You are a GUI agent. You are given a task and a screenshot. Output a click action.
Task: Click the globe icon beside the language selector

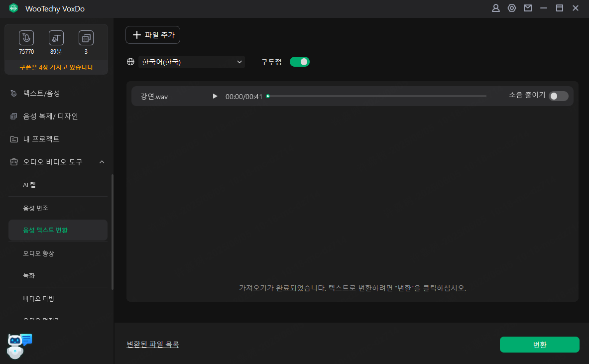(130, 62)
